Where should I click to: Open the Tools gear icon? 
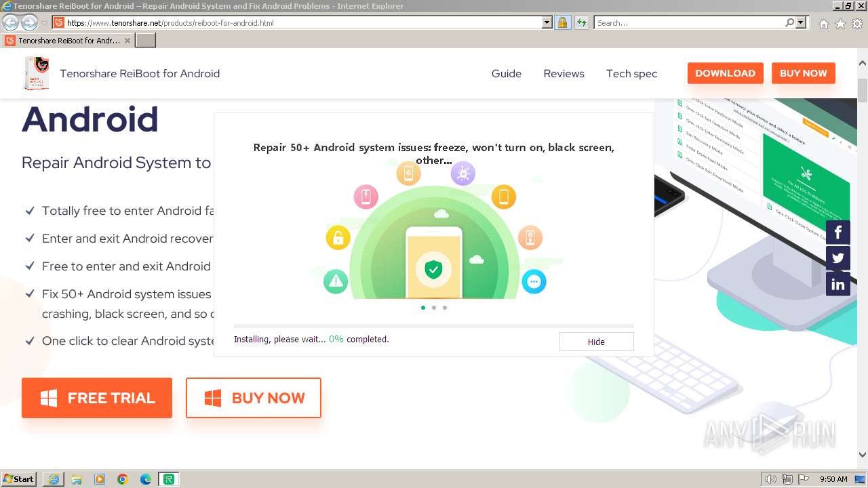pyautogui.click(x=857, y=24)
